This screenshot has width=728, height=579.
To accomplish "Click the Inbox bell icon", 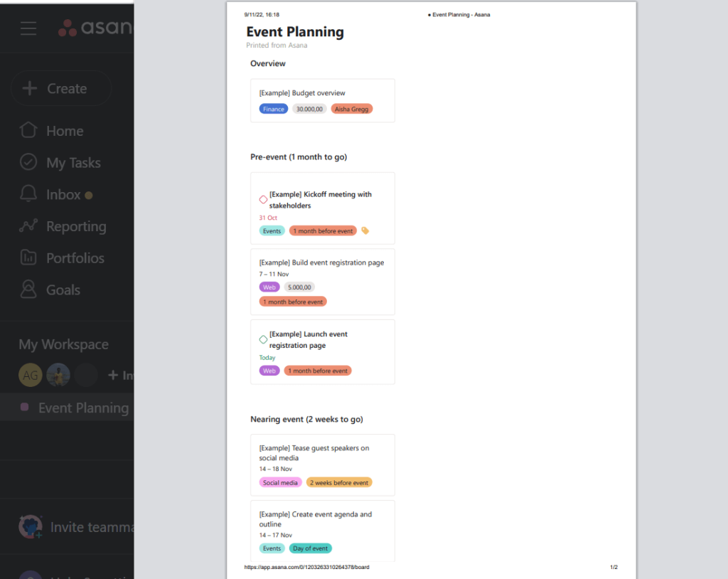I will (x=30, y=194).
